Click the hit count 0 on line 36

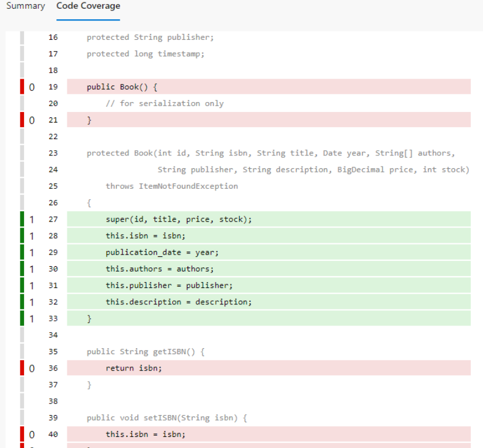click(x=32, y=368)
